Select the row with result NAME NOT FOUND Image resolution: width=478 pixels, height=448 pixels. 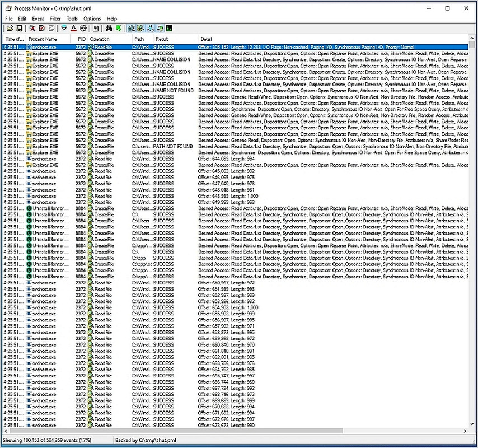tap(235, 91)
